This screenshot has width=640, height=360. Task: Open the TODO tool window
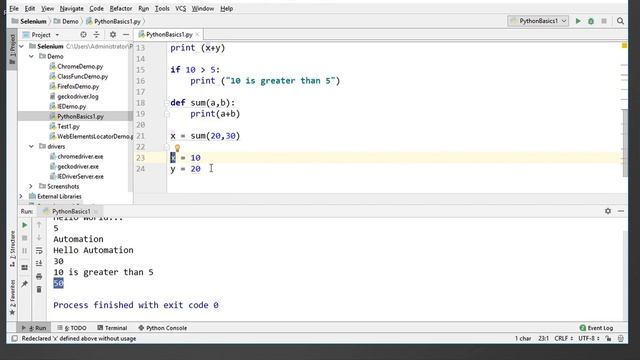pyautogui.click(x=72, y=328)
